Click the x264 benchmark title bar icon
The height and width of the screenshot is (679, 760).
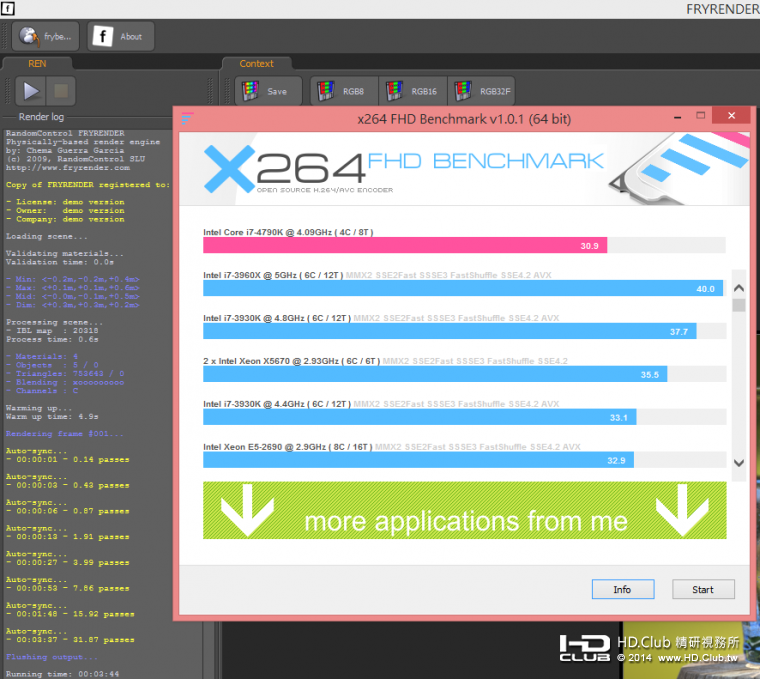point(187,118)
